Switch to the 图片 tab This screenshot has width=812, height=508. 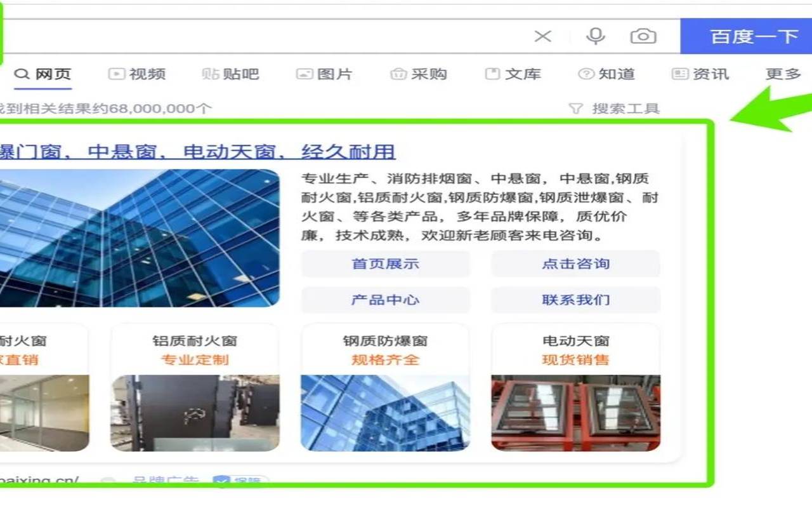pos(324,74)
